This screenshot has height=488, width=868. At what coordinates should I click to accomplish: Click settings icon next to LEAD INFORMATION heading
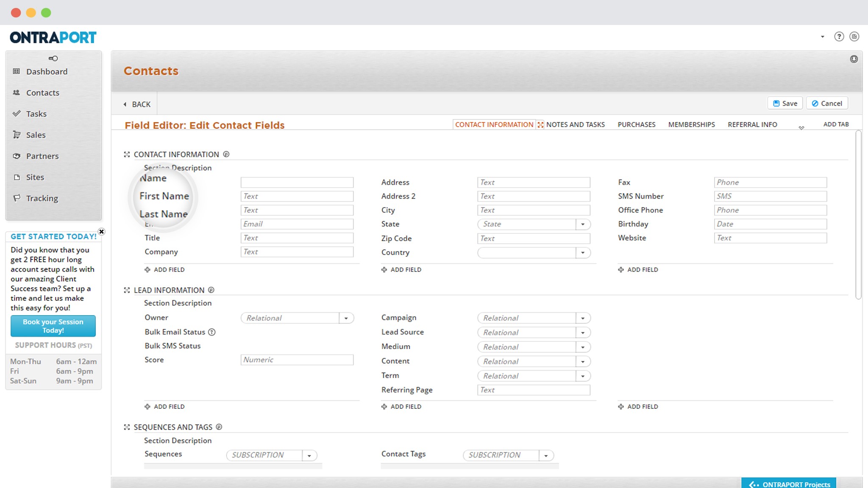coord(211,290)
